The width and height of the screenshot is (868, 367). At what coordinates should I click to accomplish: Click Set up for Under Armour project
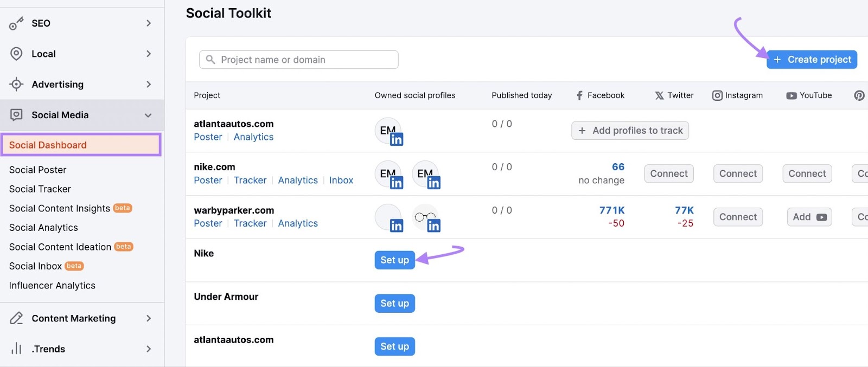(x=394, y=304)
